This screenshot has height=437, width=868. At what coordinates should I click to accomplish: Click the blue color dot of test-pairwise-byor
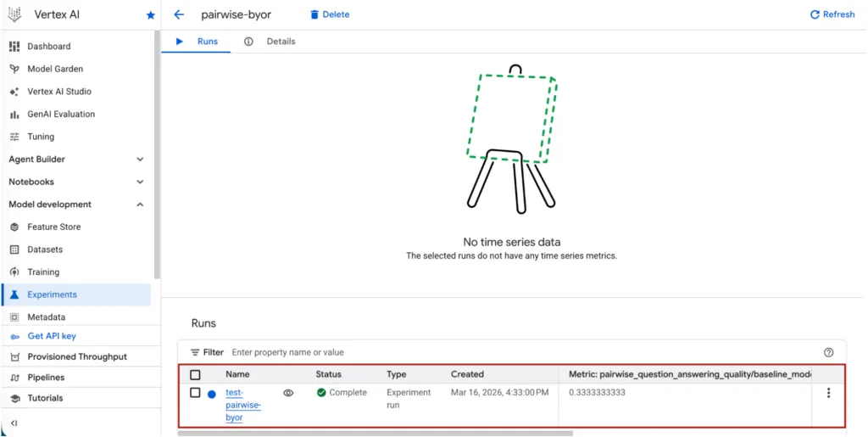211,395
